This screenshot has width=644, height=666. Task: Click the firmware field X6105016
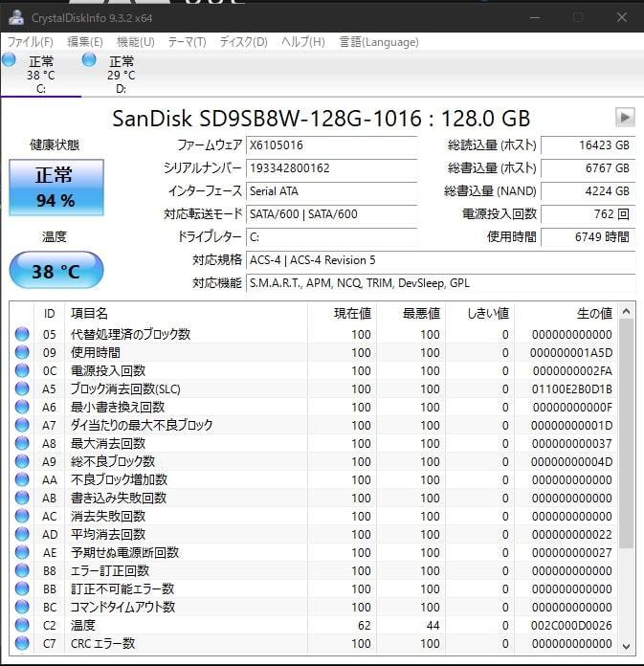coord(332,145)
